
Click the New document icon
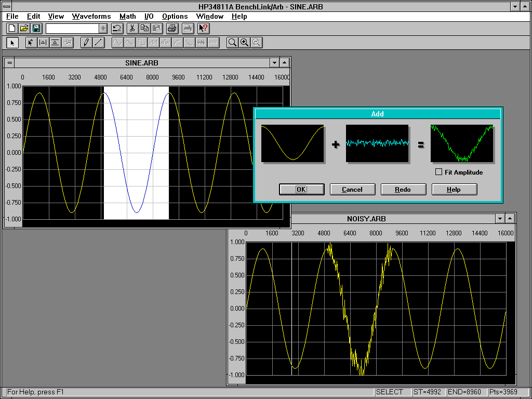12,28
